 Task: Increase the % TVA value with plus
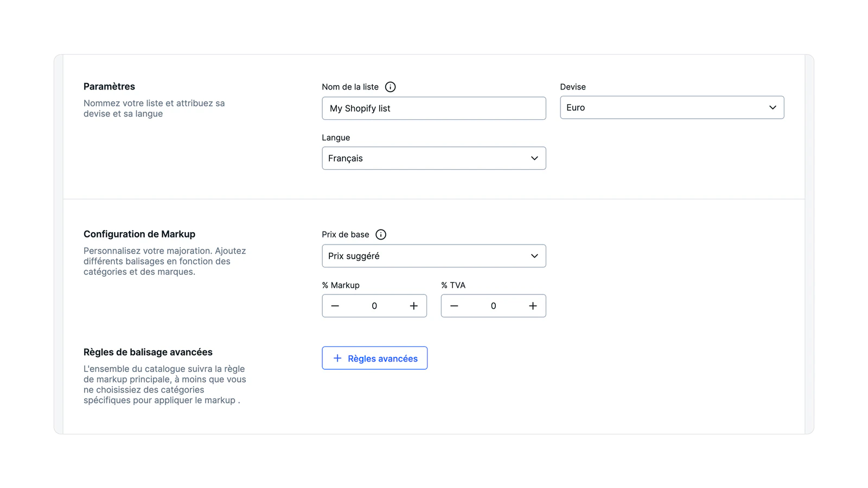pyautogui.click(x=533, y=306)
